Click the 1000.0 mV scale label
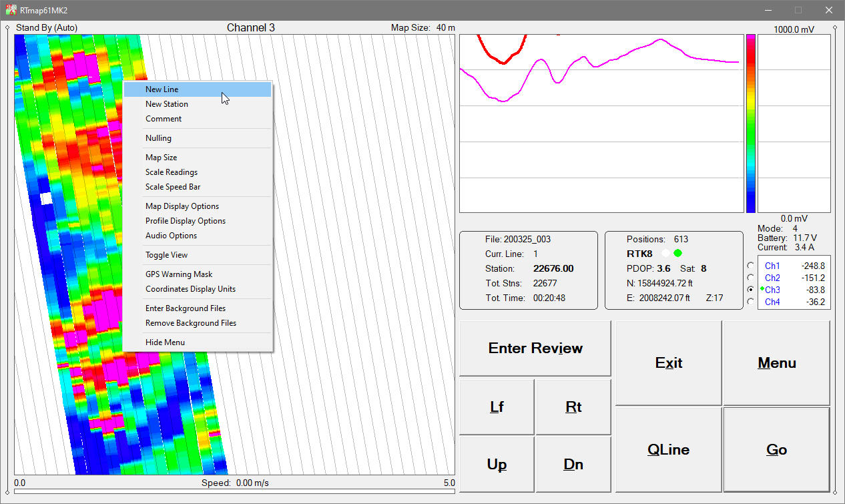Viewport: 845px width, 504px height. 794,29
